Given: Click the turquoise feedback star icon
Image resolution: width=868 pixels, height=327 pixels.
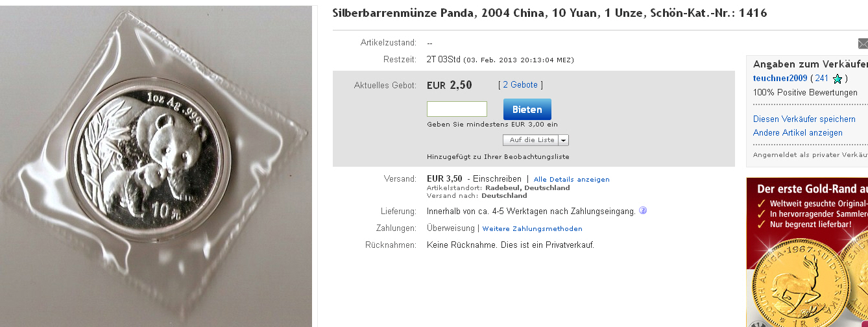Looking at the screenshot, I should click(x=838, y=79).
